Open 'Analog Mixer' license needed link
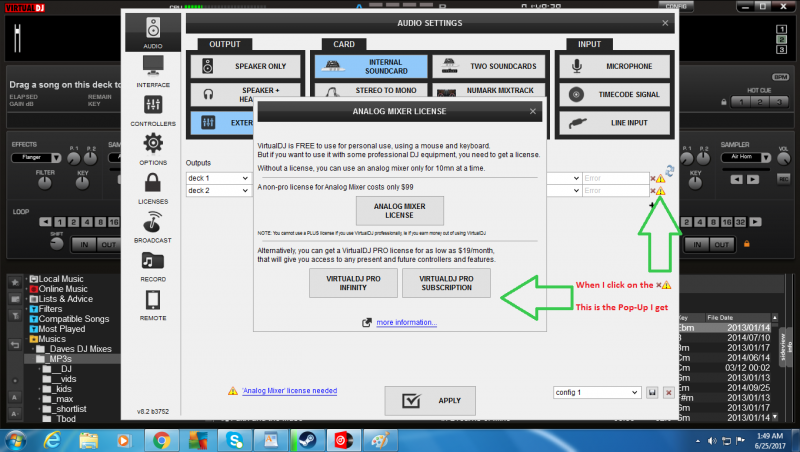 coord(289,391)
